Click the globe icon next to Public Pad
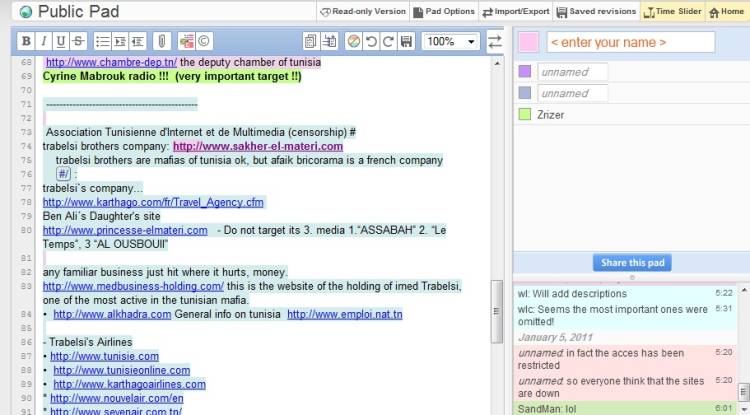Viewport: 750px width, 415px height. pos(26,12)
